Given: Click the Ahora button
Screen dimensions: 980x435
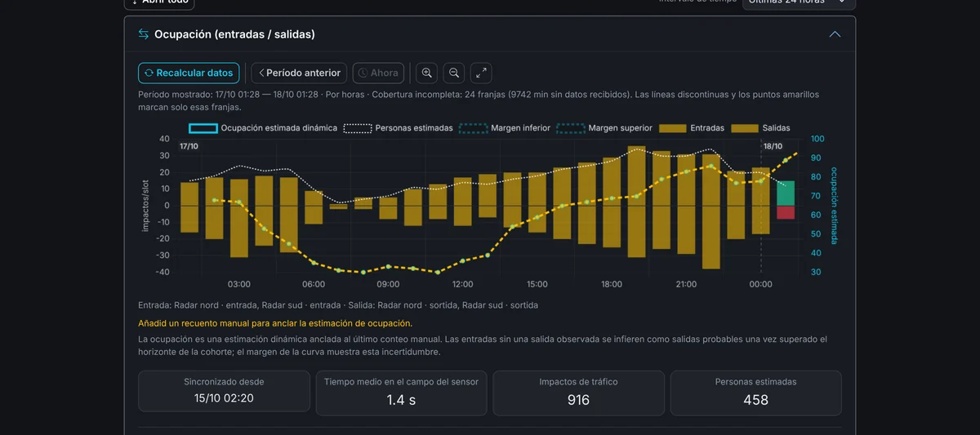Looking at the screenshot, I should point(378,73).
